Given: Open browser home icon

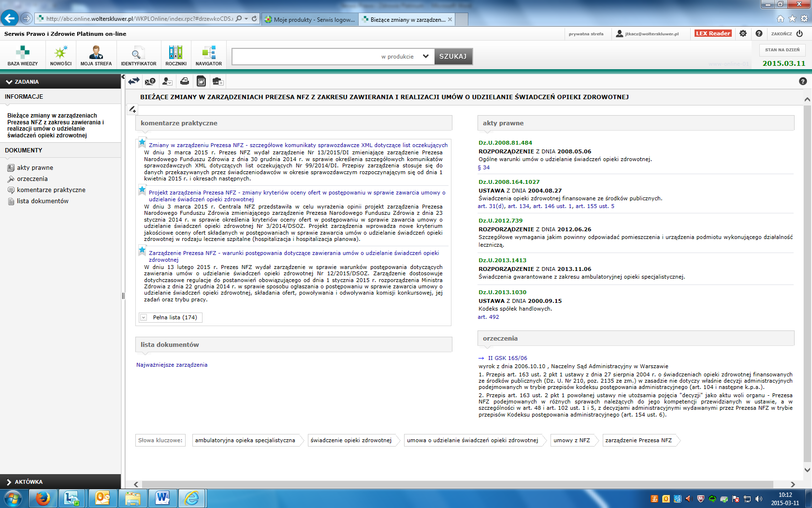Looking at the screenshot, I should [781, 18].
